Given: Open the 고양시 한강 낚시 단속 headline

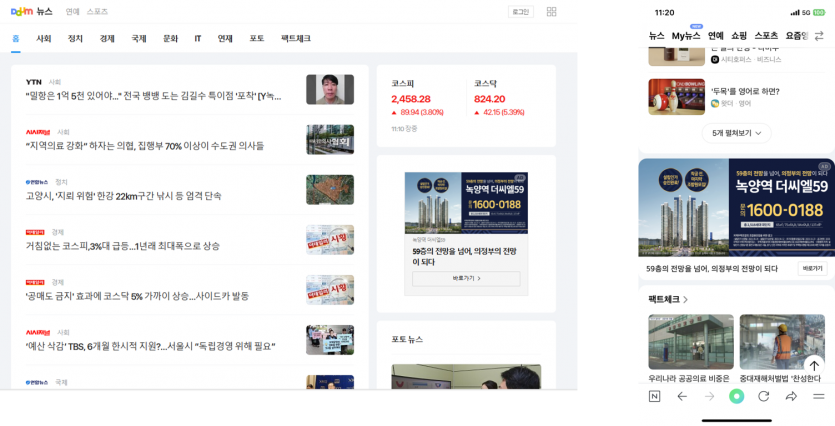Looking at the screenshot, I should click(124, 196).
